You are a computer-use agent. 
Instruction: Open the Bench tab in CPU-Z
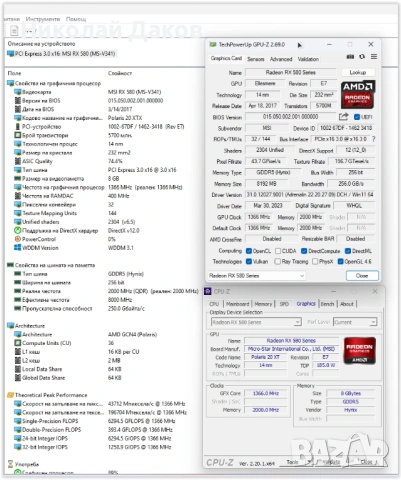[327, 304]
